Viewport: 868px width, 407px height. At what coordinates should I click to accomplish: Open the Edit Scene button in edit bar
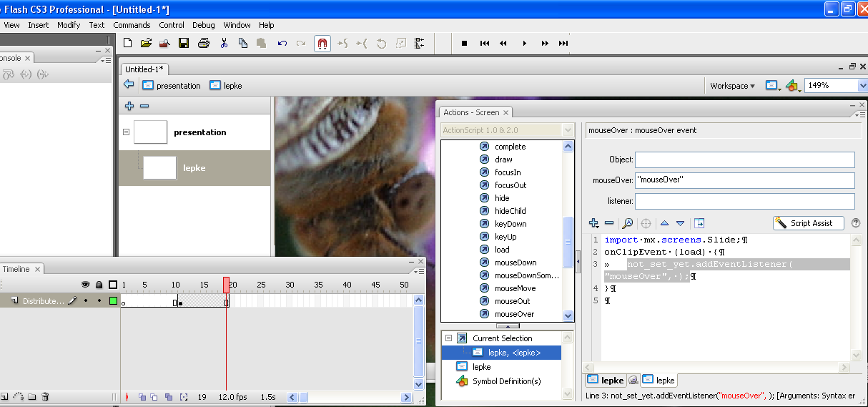pos(773,85)
